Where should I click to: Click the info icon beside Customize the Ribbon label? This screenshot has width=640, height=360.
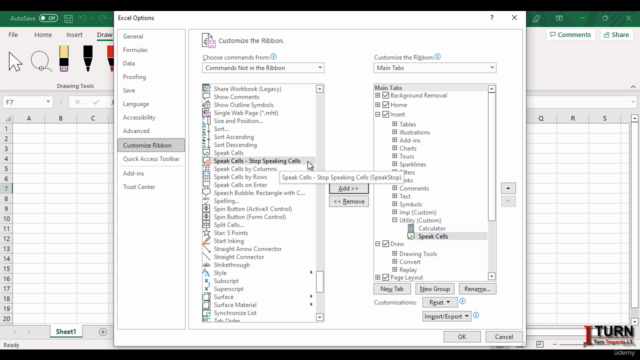click(438, 57)
